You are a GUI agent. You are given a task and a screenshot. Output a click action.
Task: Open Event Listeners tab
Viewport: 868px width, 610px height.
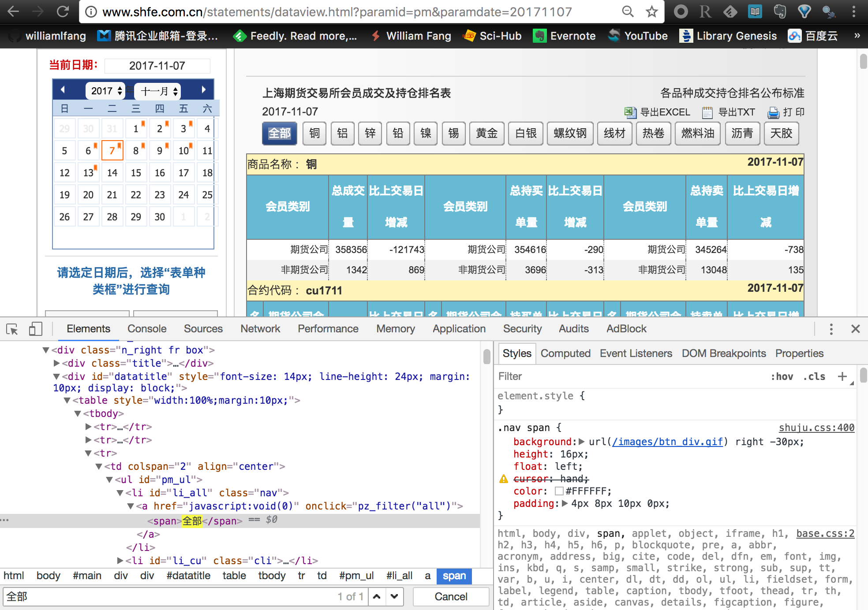tap(636, 353)
